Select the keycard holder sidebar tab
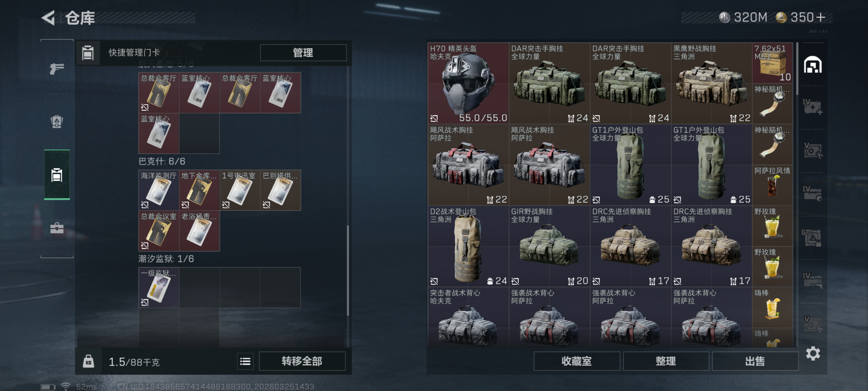Viewport: 868px width, 391px height. click(x=57, y=175)
